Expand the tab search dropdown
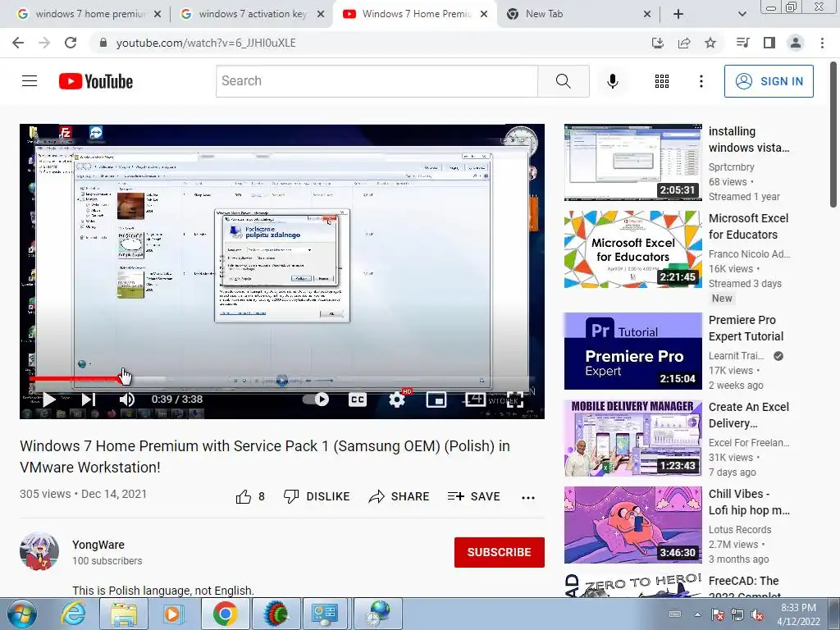 click(742, 14)
